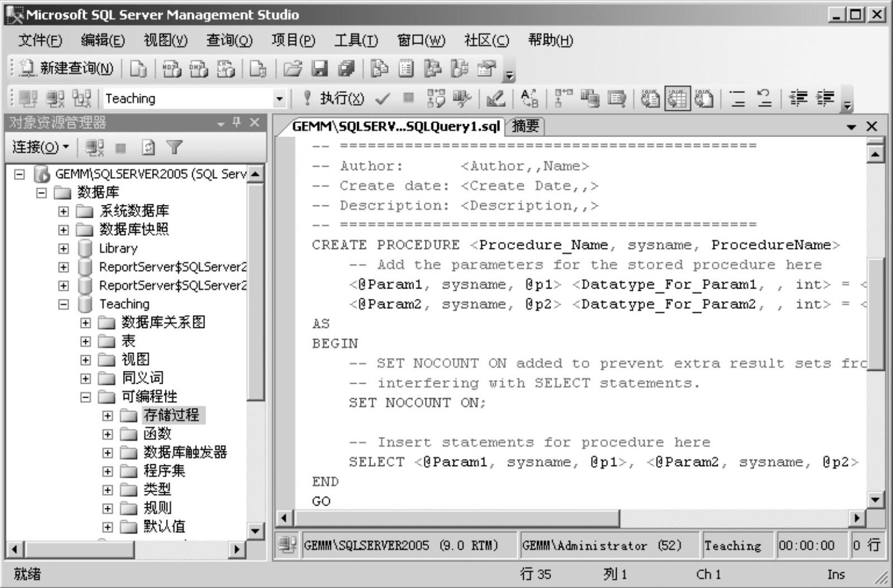The width and height of the screenshot is (893, 588).
Task: Click the Filter funnel icon in Object Explorer
Action: click(174, 147)
